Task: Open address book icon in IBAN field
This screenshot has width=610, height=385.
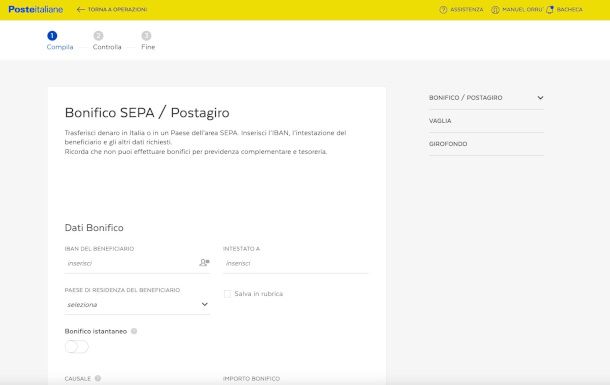Action: tap(204, 263)
